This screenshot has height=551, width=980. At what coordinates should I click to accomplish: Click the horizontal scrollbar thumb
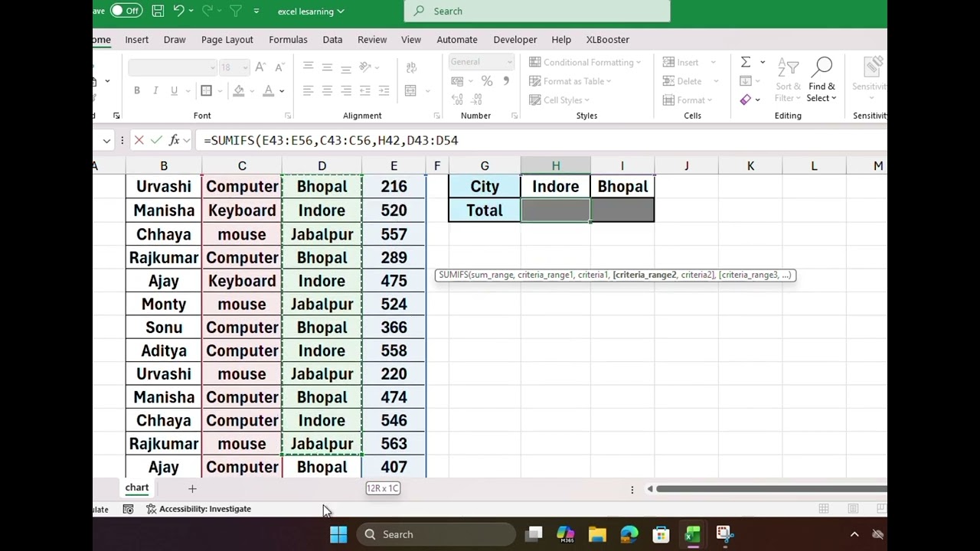[771, 489]
